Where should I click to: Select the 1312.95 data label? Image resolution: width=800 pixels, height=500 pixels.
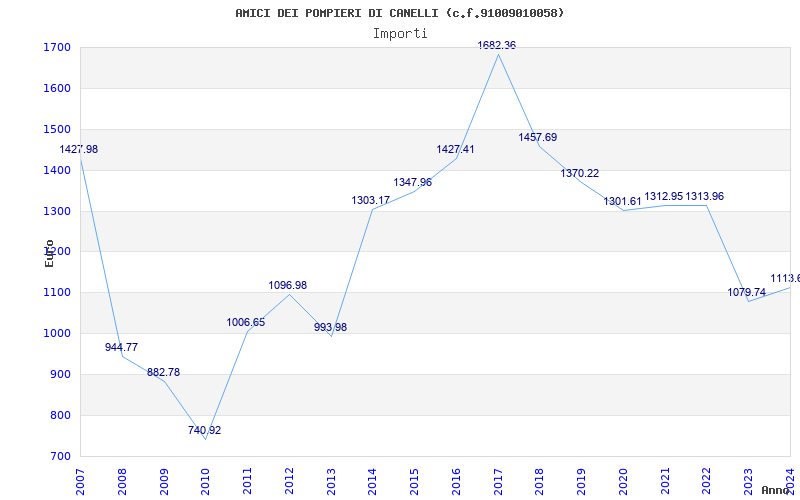[663, 196]
